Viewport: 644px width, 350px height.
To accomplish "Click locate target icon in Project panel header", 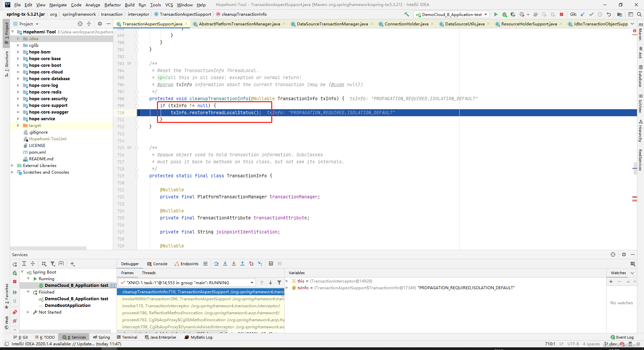I will point(80,24).
